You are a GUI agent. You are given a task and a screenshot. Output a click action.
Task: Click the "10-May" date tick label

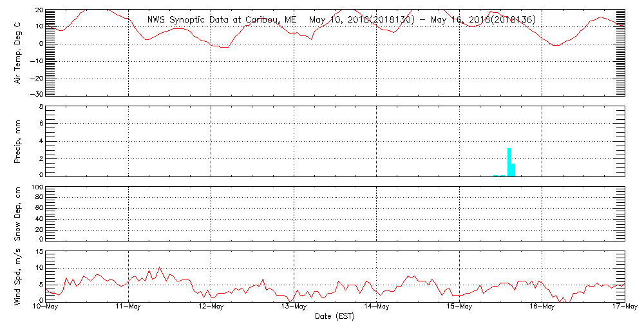click(x=46, y=307)
